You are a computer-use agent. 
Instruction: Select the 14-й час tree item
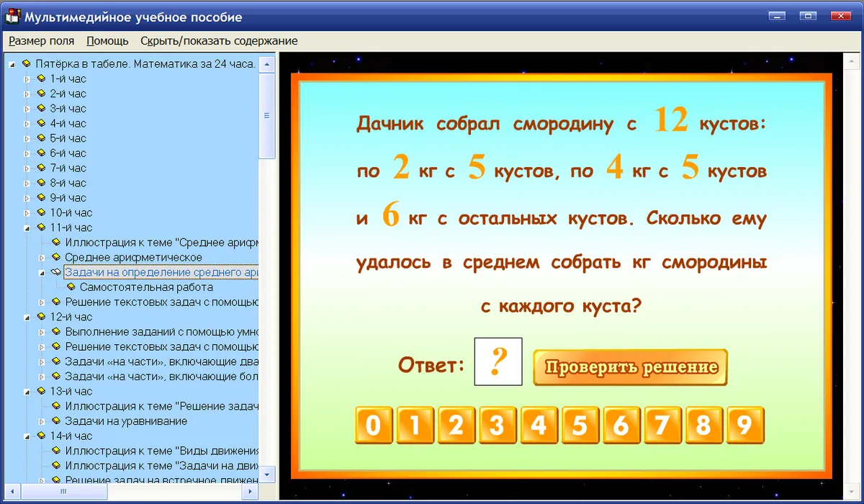tap(71, 436)
